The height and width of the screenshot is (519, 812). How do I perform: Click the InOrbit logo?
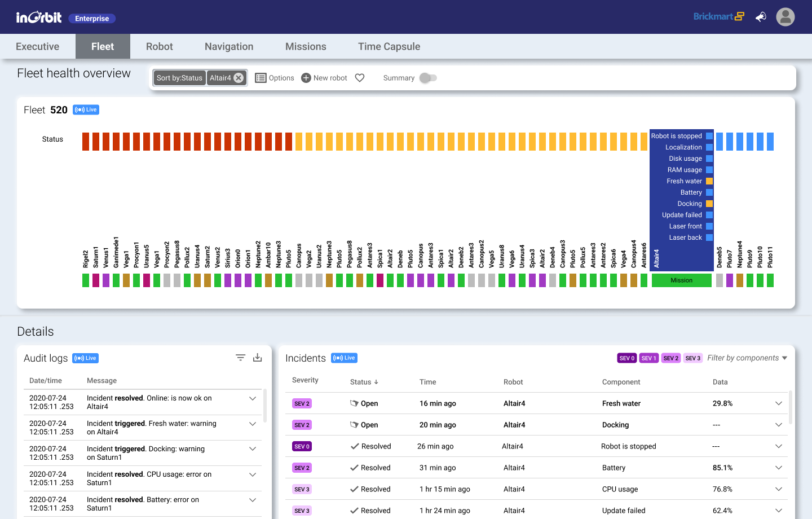coord(38,17)
